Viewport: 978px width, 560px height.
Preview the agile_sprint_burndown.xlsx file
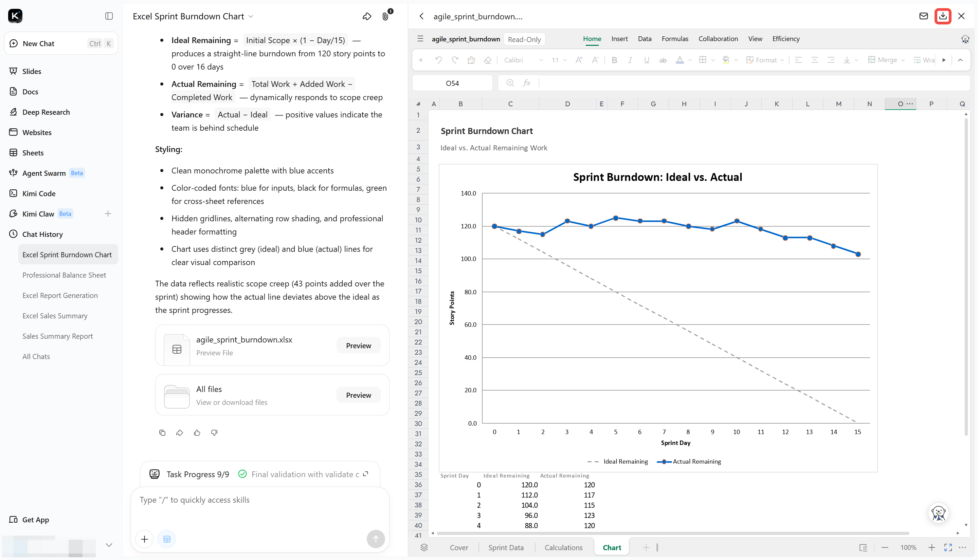click(x=358, y=346)
